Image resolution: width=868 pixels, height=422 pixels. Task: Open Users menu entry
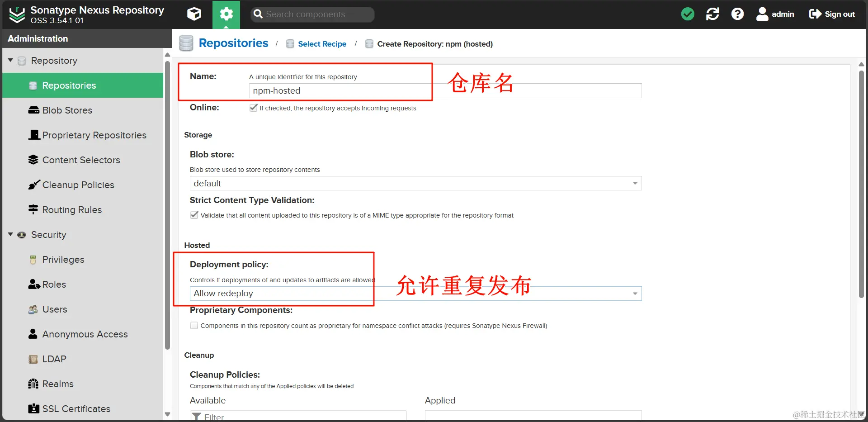pyautogui.click(x=83, y=309)
